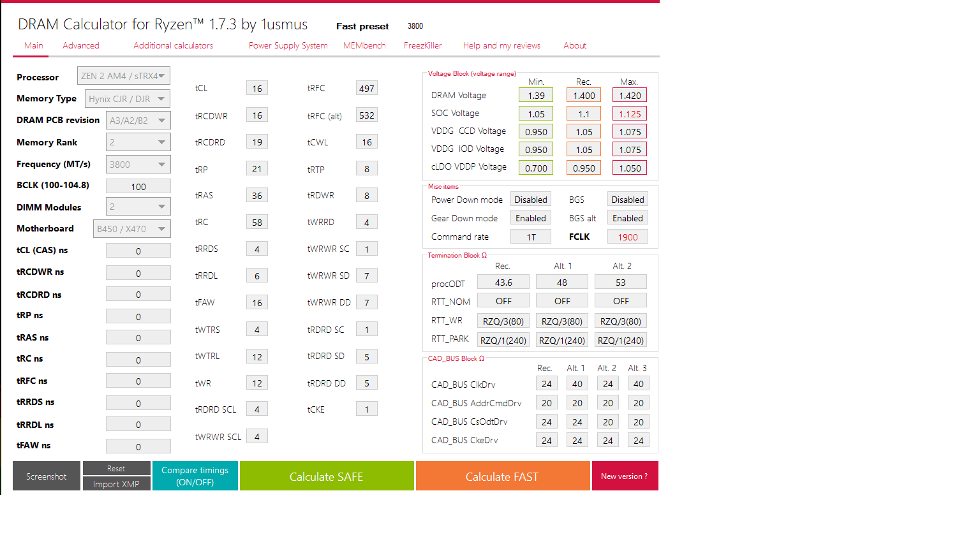Click the tRP ns input field
Viewport: 980px width, 551px height.
pos(138,316)
